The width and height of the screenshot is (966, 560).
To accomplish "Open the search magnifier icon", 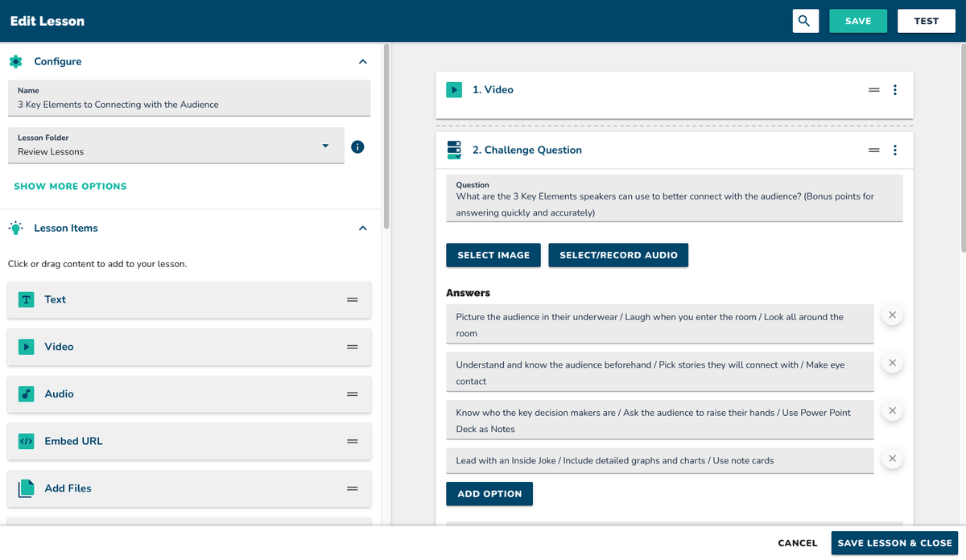I will [805, 21].
